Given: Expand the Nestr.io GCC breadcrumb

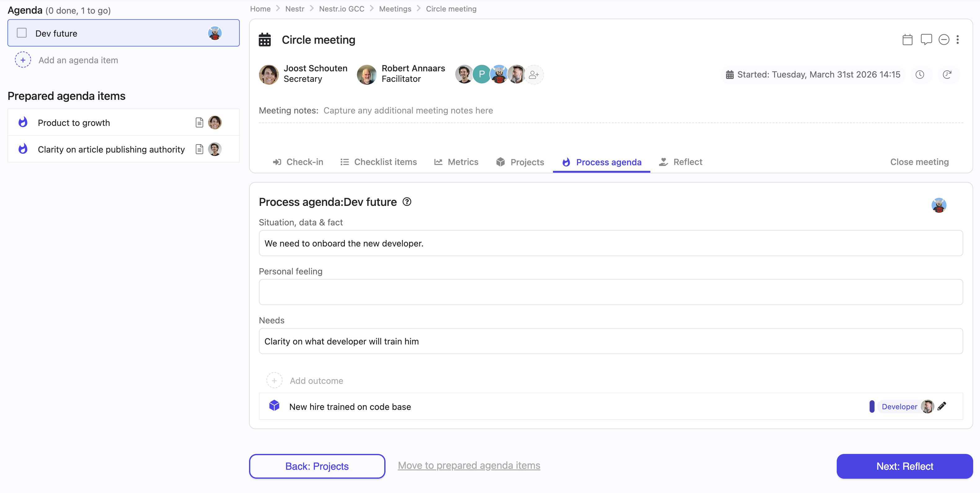Looking at the screenshot, I should [x=341, y=8].
